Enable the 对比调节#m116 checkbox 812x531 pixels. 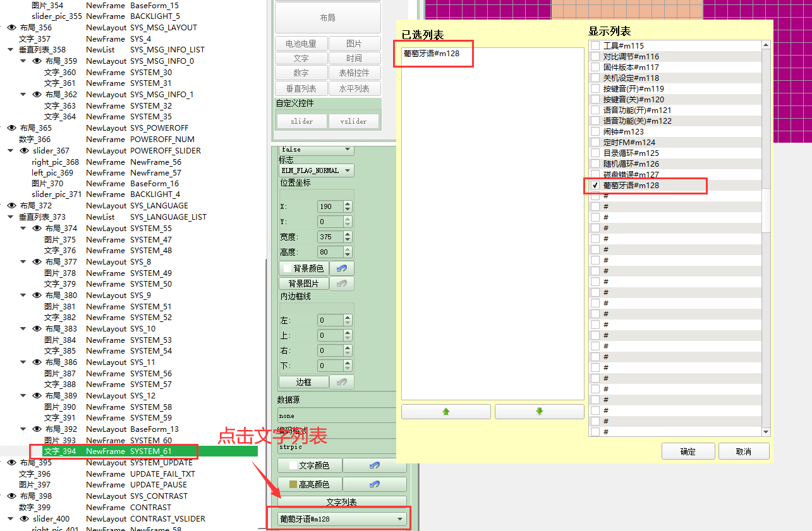595,56
